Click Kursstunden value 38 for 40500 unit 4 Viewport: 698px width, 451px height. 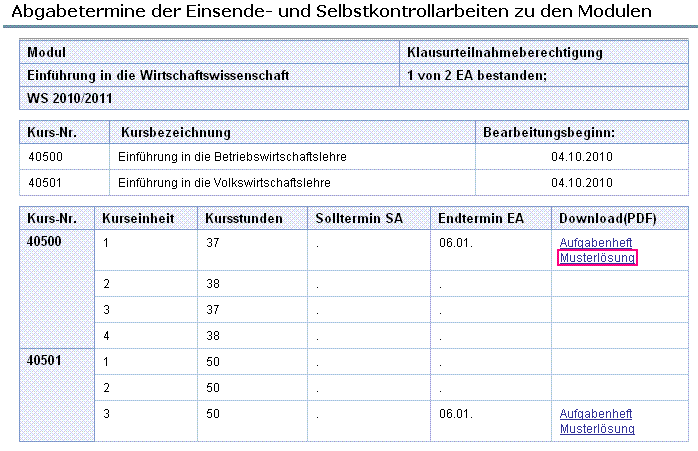tap(213, 336)
